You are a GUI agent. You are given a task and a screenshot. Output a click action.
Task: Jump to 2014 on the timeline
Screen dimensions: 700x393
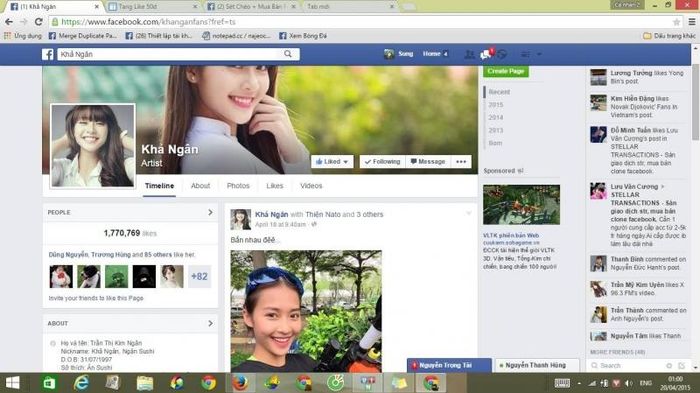pyautogui.click(x=496, y=117)
